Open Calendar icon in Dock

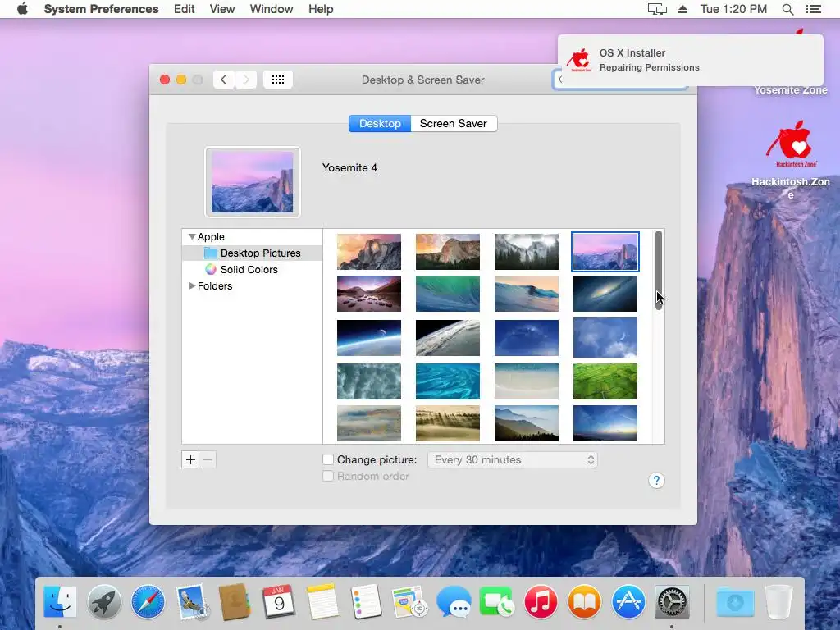point(279,601)
